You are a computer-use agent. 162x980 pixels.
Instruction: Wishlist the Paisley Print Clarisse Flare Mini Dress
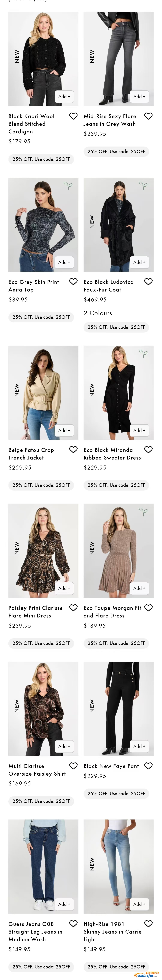[x=73, y=608]
